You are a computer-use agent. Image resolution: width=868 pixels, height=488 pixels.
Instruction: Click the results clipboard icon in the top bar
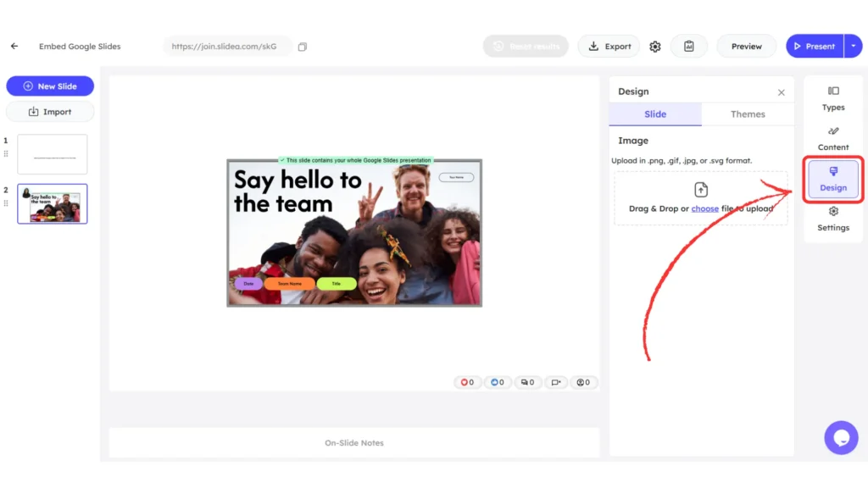click(x=688, y=46)
